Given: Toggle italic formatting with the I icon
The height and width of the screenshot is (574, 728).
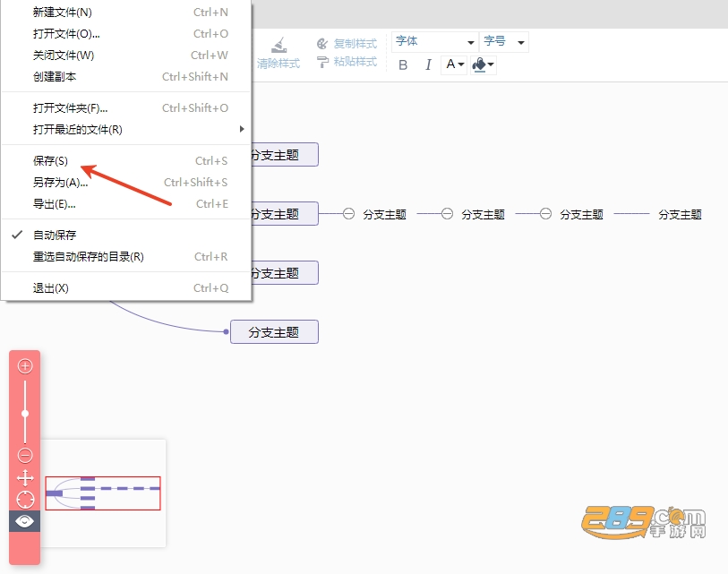Looking at the screenshot, I should [428, 64].
